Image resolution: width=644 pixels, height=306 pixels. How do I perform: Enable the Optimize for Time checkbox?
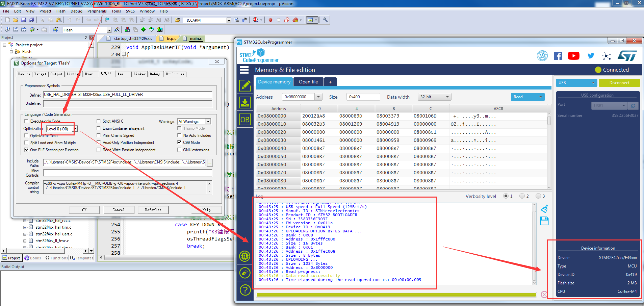coord(26,135)
